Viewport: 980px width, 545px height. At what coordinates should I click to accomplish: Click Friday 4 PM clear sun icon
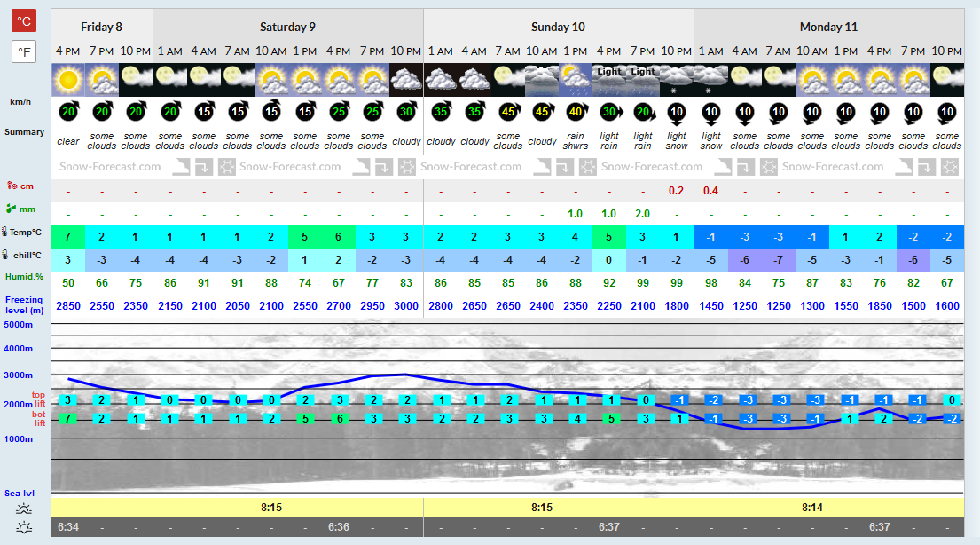pyautogui.click(x=68, y=80)
